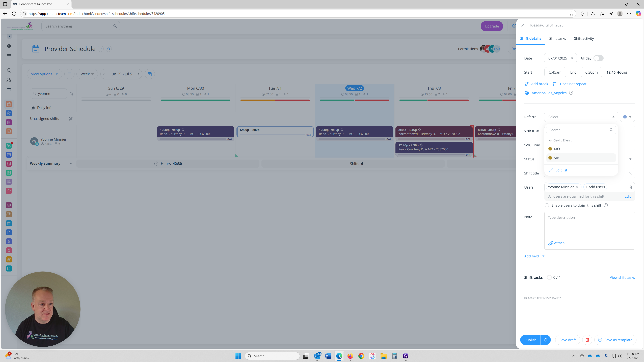Open the Week view dropdown

87,74
